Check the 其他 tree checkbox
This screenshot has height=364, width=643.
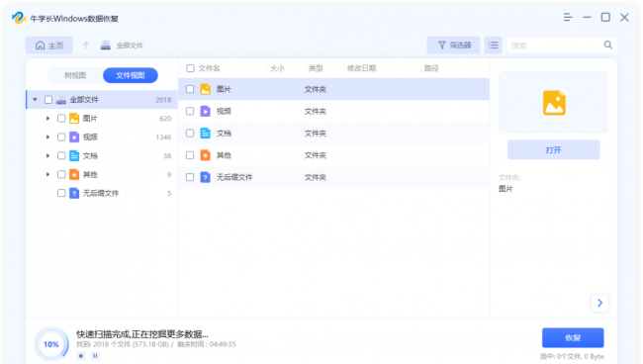(x=61, y=175)
